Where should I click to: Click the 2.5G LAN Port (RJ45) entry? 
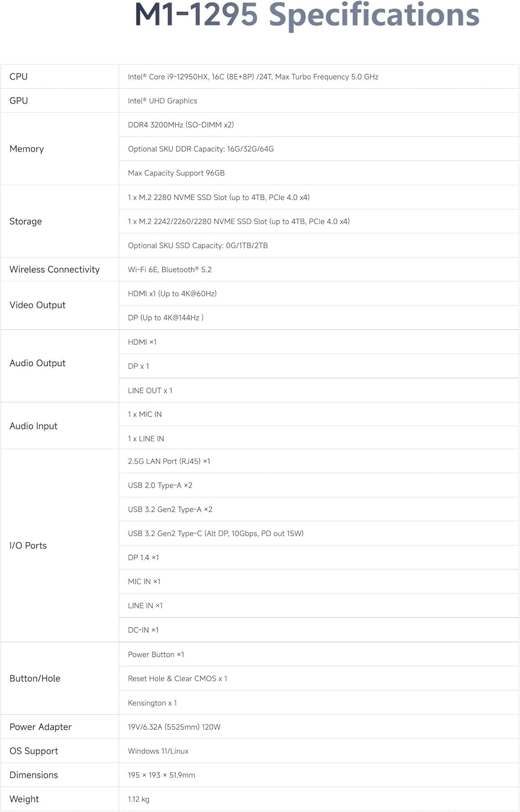pyautogui.click(x=169, y=461)
